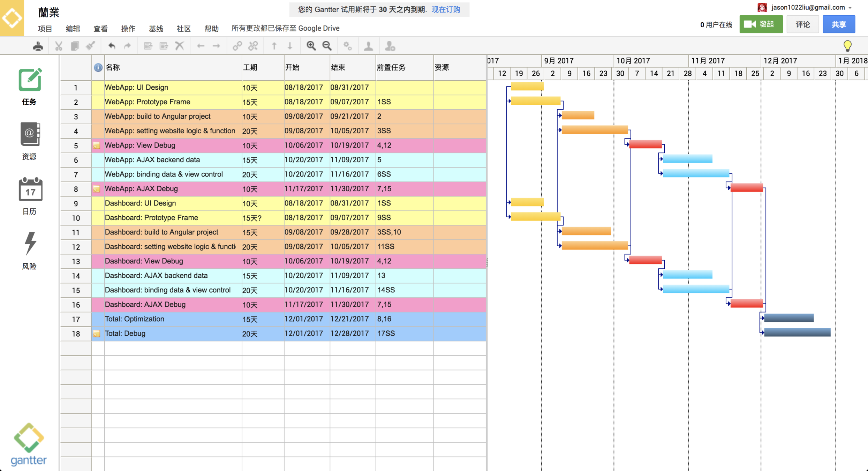Click note icon on Total: Debug row

(97, 334)
